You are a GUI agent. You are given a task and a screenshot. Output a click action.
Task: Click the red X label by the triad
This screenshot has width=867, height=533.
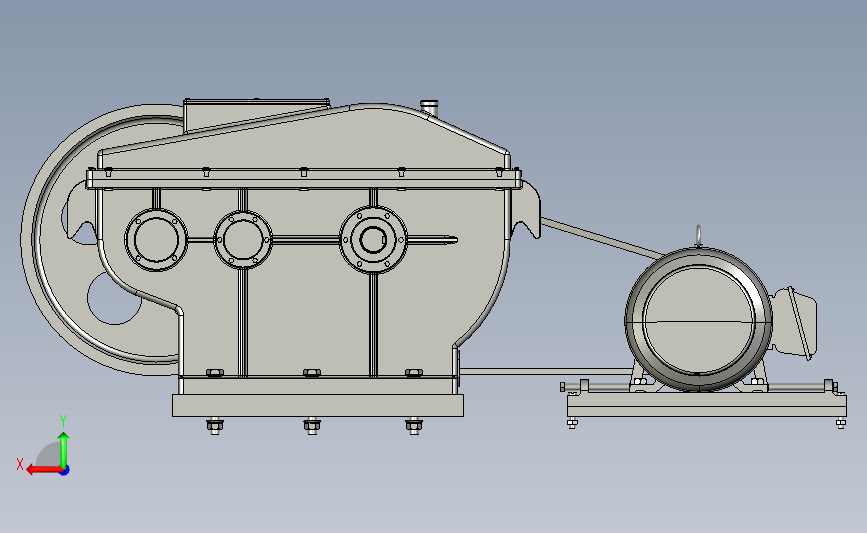[20, 464]
